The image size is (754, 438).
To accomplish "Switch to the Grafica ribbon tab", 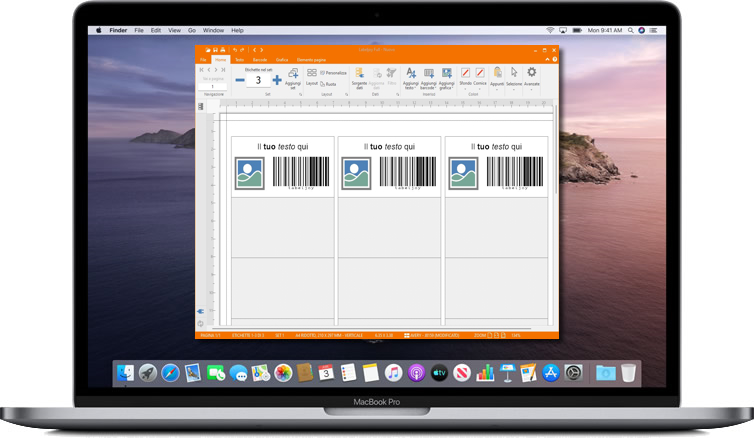I will (282, 60).
